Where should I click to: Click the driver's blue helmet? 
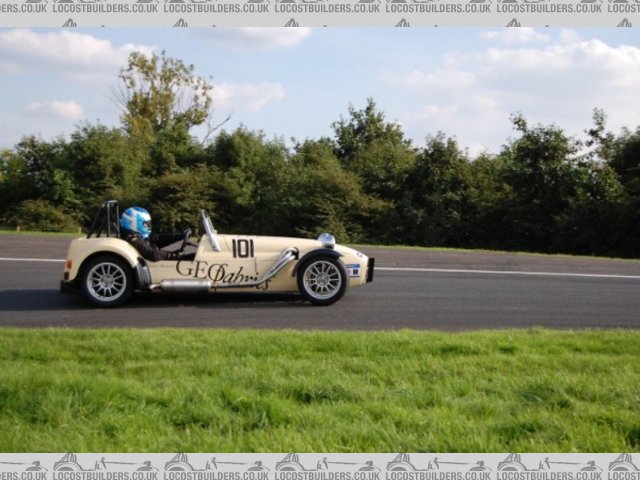(x=136, y=221)
